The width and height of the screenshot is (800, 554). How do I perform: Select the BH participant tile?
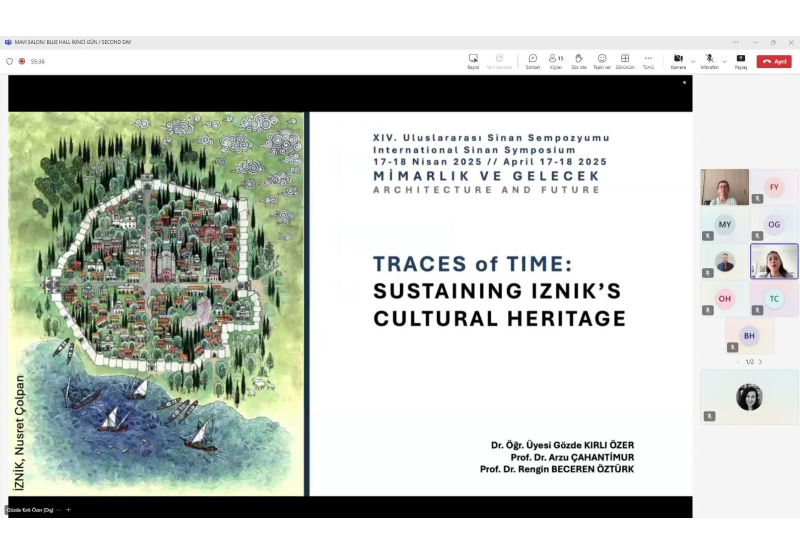(749, 336)
